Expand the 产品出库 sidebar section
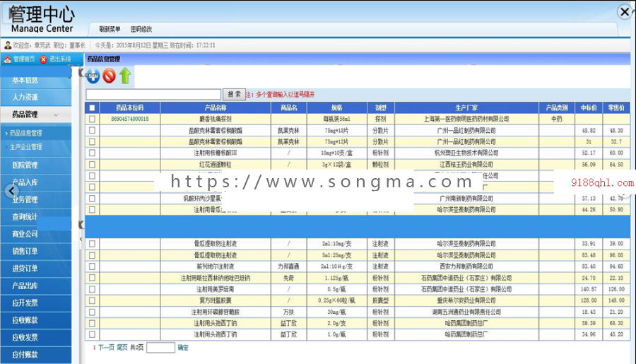The height and width of the screenshot is (364, 636). (x=36, y=286)
